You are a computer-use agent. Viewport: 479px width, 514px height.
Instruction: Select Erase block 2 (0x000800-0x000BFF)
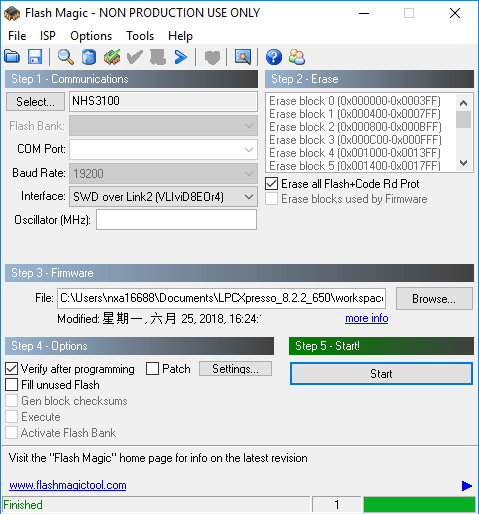(355, 127)
